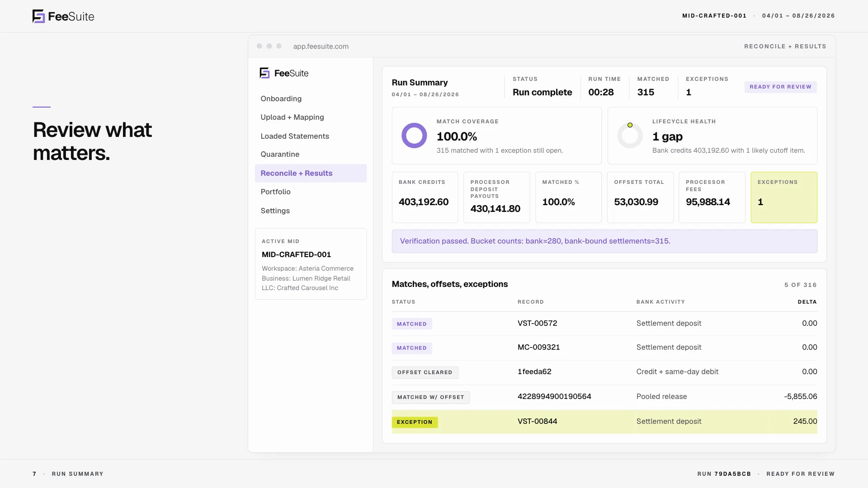The image size is (868, 488).
Task: Open the Onboarding sidebar item
Action: click(281, 99)
